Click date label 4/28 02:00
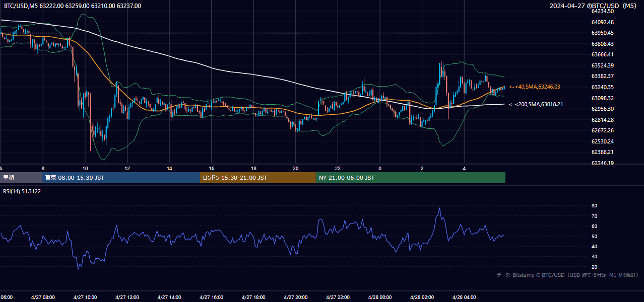This screenshot has height=302, width=644. pyautogui.click(x=422, y=297)
